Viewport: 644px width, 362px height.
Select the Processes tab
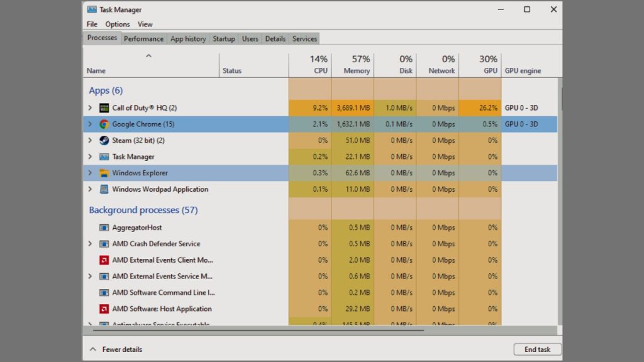pyautogui.click(x=102, y=38)
